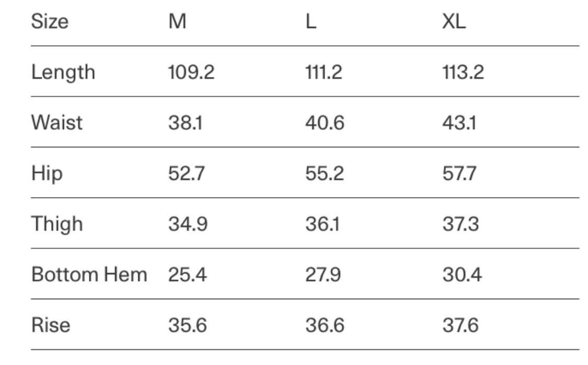Viewport: 588px width, 365px height.
Task: Click the 57.7 hip value for XL
Action: [x=459, y=174]
